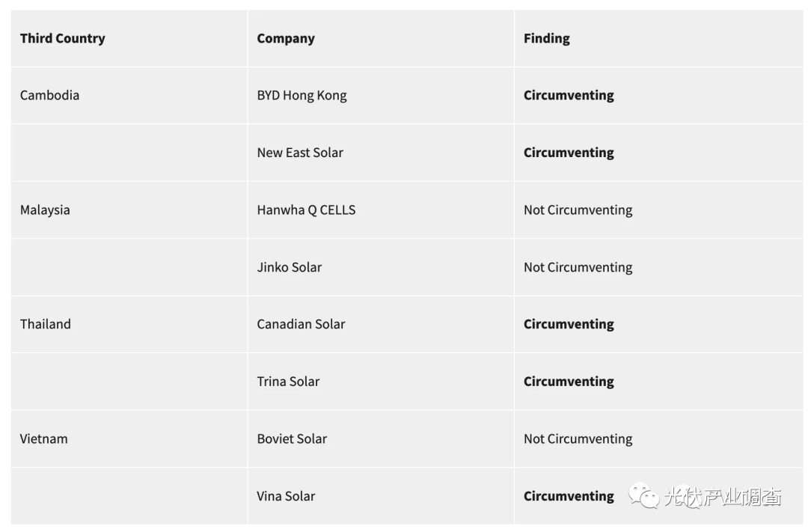Click Boviet Solar's Not Circumventing finding
Image resolution: width=808 pixels, height=532 pixels.
[x=578, y=438]
